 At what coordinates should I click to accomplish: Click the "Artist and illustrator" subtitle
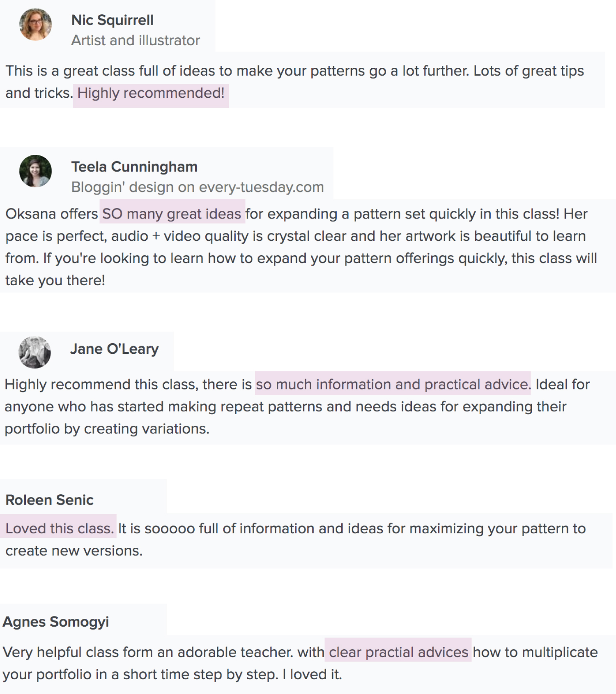point(136,40)
